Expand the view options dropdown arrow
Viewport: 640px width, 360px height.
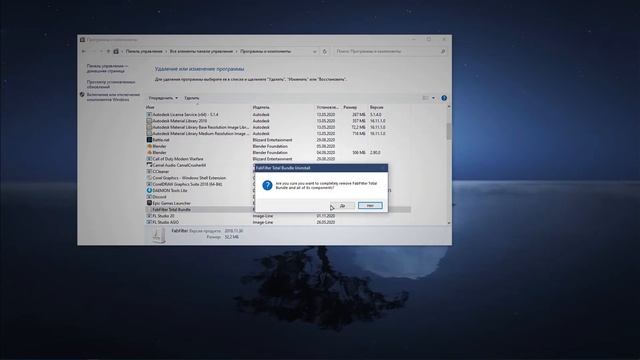[x=433, y=98]
